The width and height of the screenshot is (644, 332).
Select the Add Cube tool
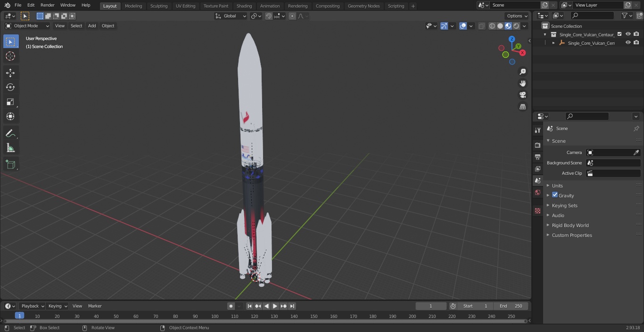10,165
